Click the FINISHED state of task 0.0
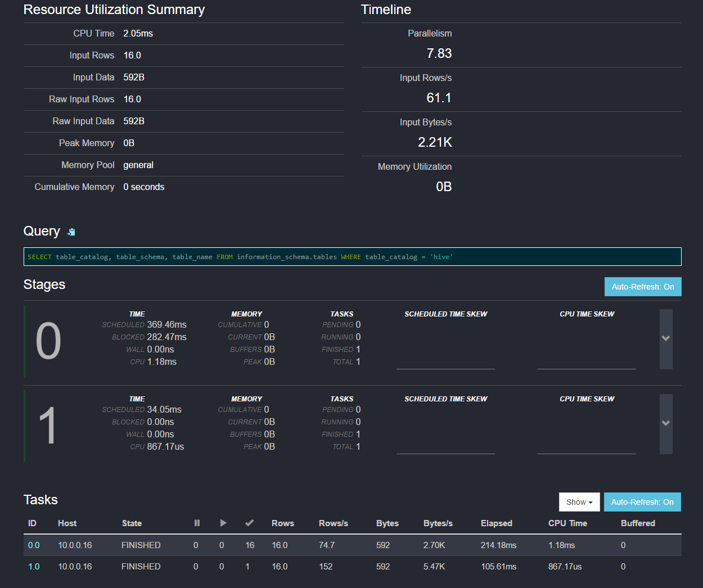This screenshot has height=588, width=703. (141, 545)
